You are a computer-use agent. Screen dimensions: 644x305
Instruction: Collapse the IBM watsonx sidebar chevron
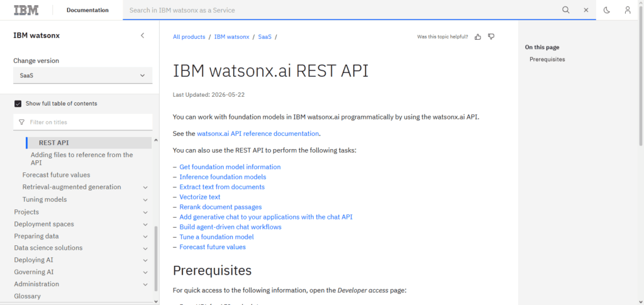click(143, 35)
